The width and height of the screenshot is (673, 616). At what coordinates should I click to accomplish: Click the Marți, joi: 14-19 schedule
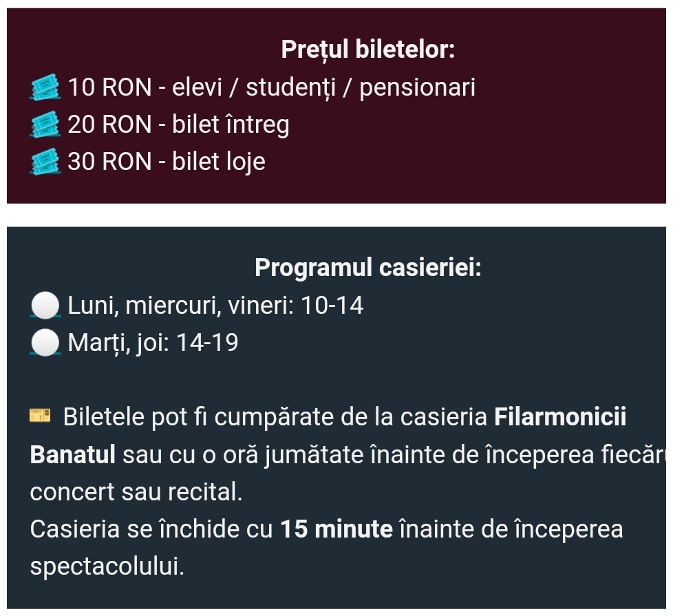(153, 343)
